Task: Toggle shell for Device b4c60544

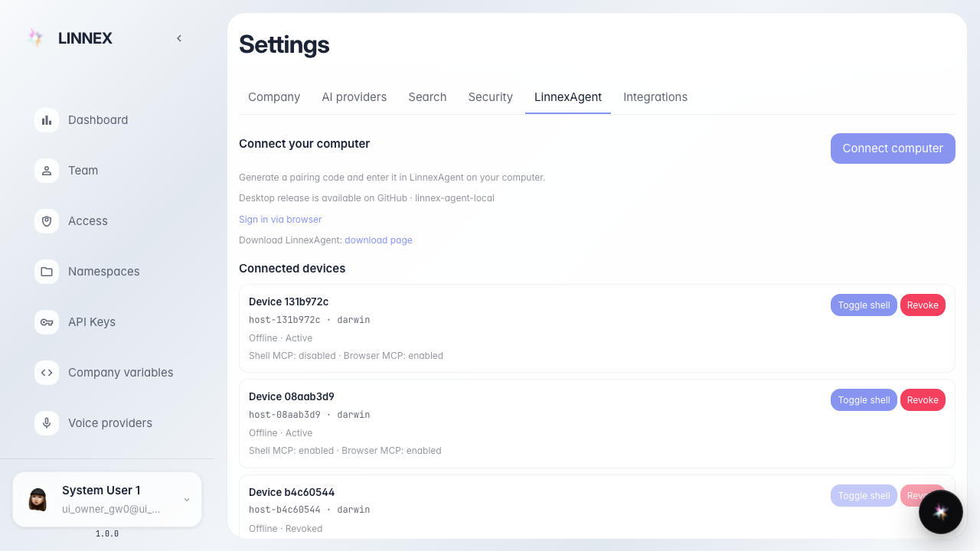Action: [x=864, y=496]
